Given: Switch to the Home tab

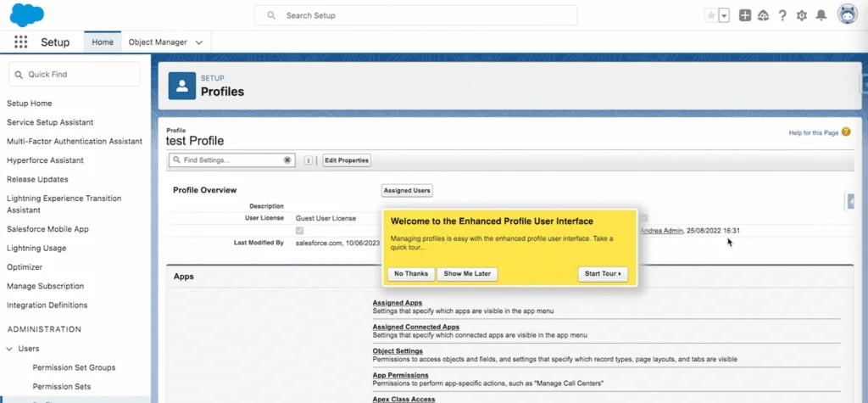Looking at the screenshot, I should point(103,42).
